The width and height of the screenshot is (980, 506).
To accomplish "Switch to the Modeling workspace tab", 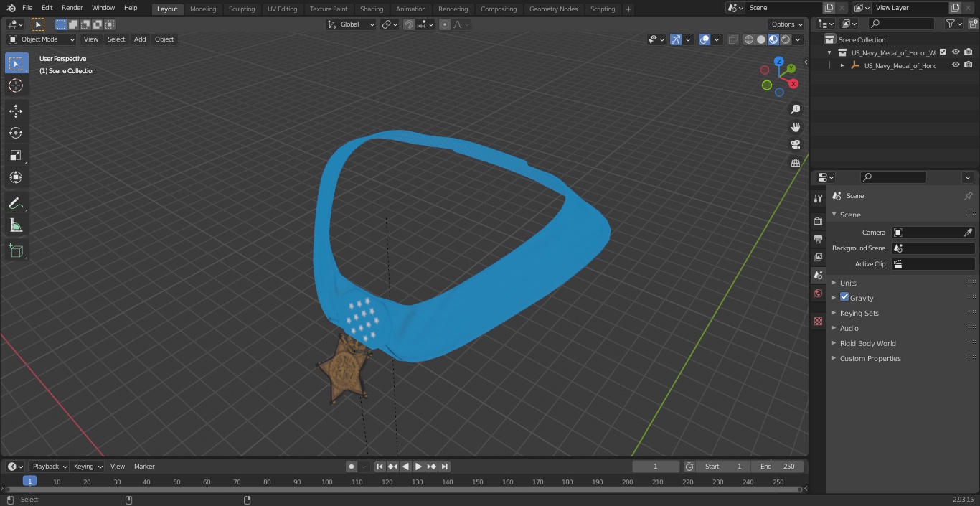I will point(203,9).
